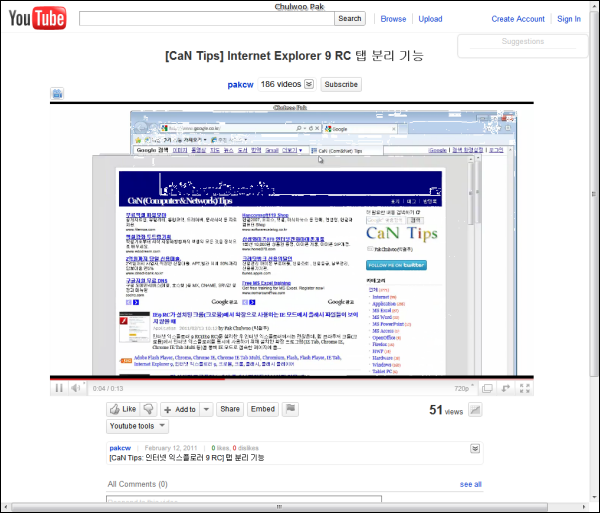The width and height of the screenshot is (600, 513).
Task: Open the Browse link
Action: [x=393, y=19]
